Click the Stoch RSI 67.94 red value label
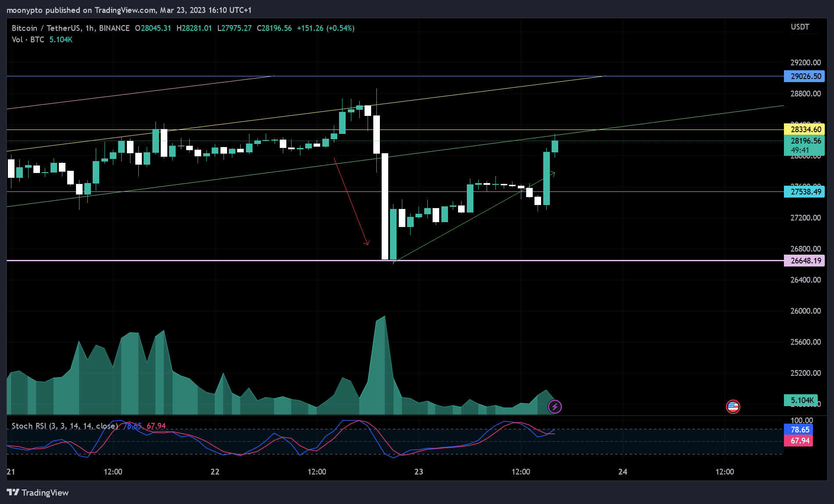Viewport: 834px width, 504px height. [x=798, y=441]
